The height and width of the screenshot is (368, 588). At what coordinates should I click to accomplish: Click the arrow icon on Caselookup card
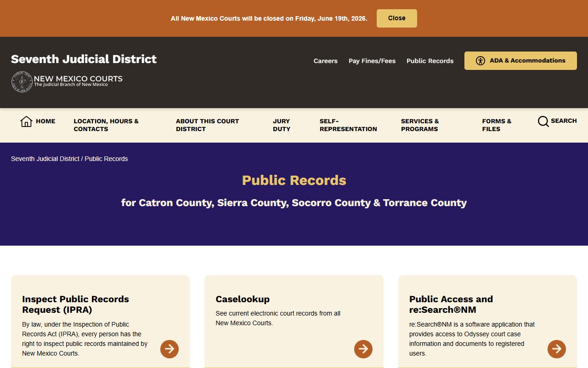pyautogui.click(x=363, y=349)
